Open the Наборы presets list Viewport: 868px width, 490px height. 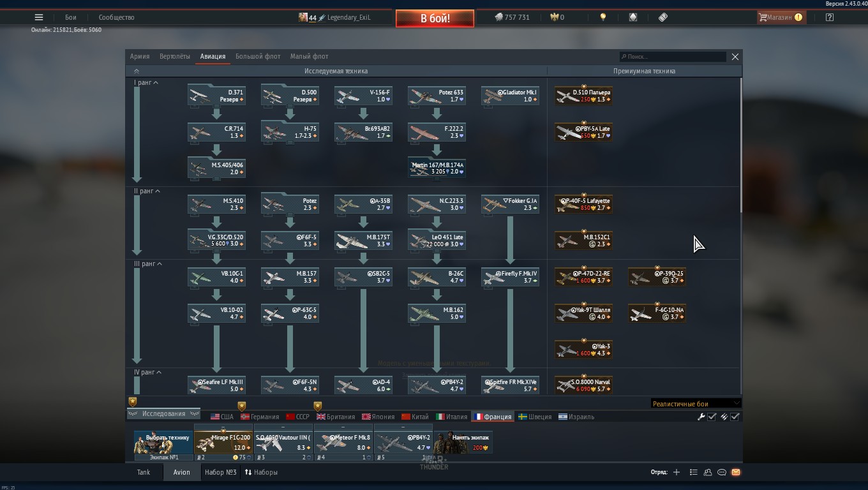[260, 472]
